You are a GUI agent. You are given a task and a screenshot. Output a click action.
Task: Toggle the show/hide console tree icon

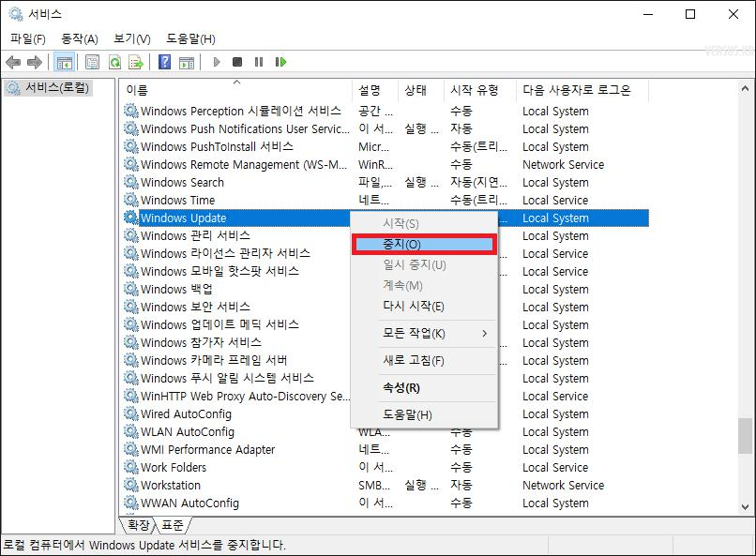(x=64, y=62)
